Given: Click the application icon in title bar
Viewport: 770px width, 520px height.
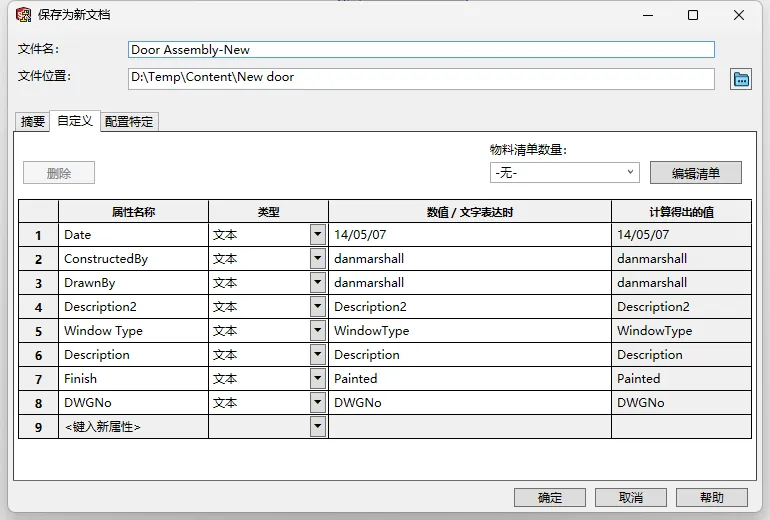Looking at the screenshot, I should pyautogui.click(x=23, y=15).
